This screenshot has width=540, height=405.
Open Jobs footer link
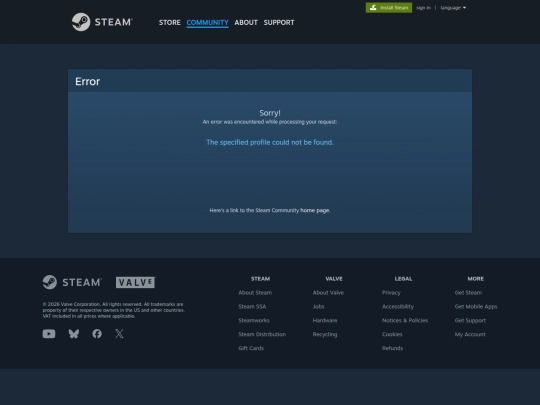coord(319,306)
